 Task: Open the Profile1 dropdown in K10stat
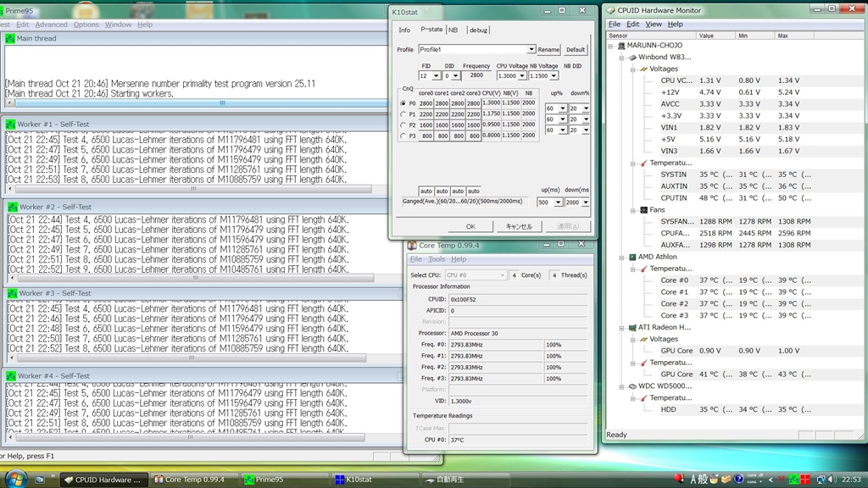pos(531,50)
